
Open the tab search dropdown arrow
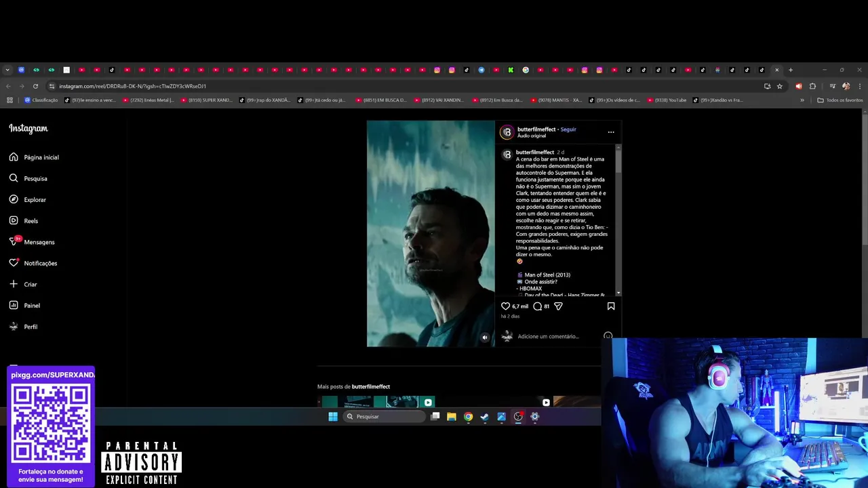[x=7, y=70]
